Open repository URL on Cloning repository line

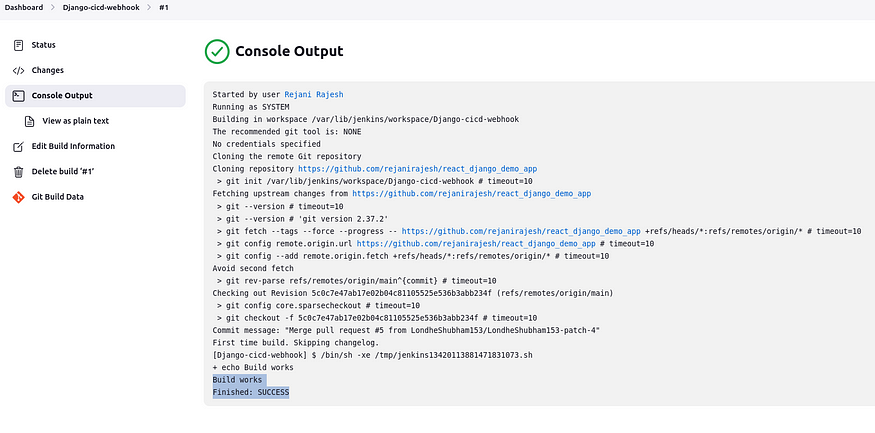coord(417,169)
